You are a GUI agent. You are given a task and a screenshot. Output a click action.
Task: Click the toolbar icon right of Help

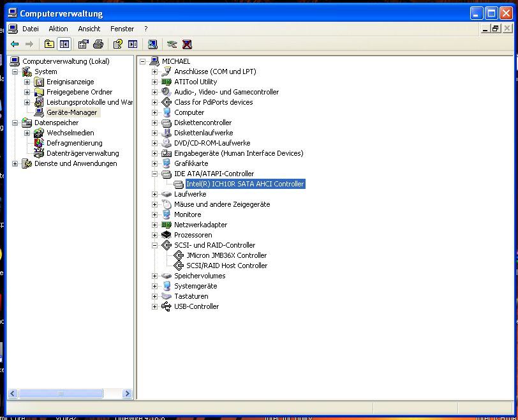point(133,44)
